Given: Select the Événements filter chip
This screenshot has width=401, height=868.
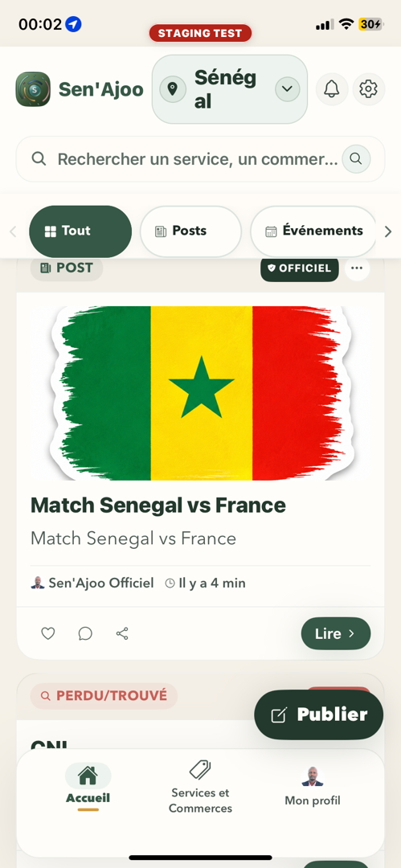Looking at the screenshot, I should [x=313, y=231].
